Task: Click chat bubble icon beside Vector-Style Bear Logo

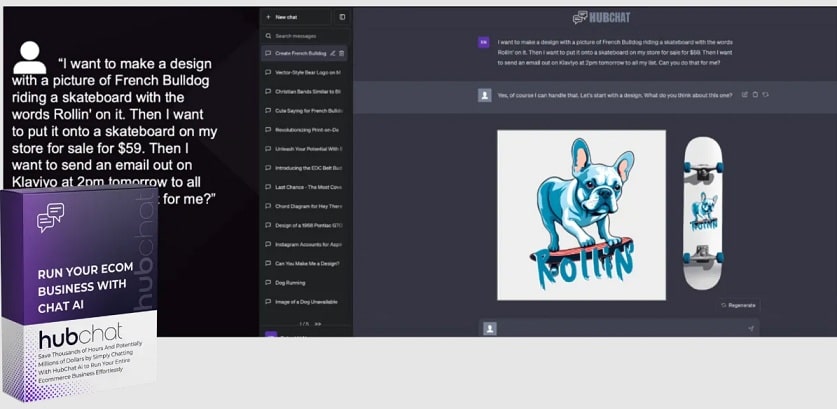Action: (x=269, y=72)
